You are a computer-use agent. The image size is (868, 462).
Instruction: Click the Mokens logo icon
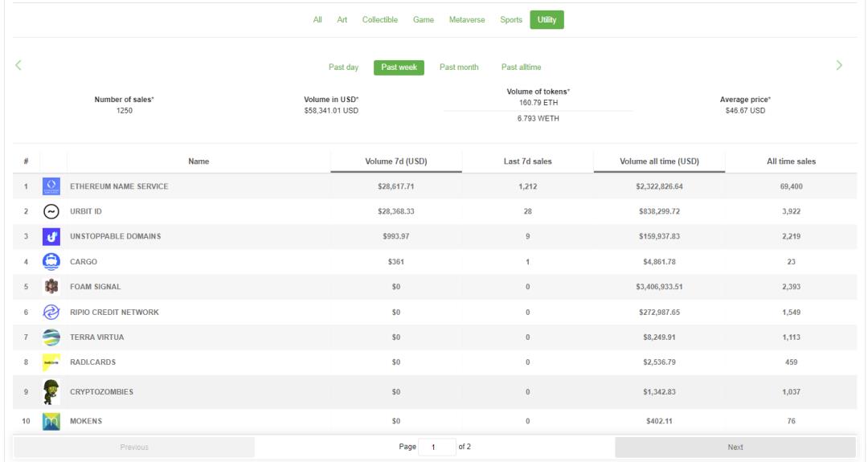coord(51,420)
